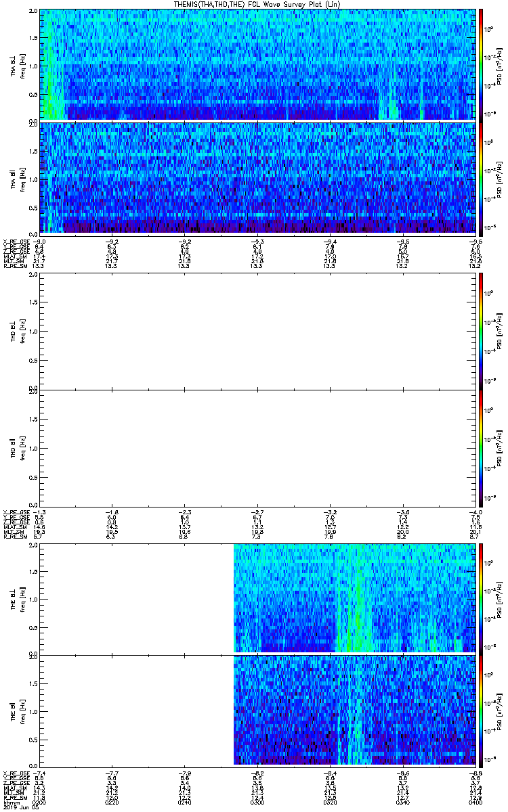Click the 'THD B∥ freq [Hz]' axis label
Viewport: 508px width, 812px height.
pyautogui.click(x=17, y=447)
